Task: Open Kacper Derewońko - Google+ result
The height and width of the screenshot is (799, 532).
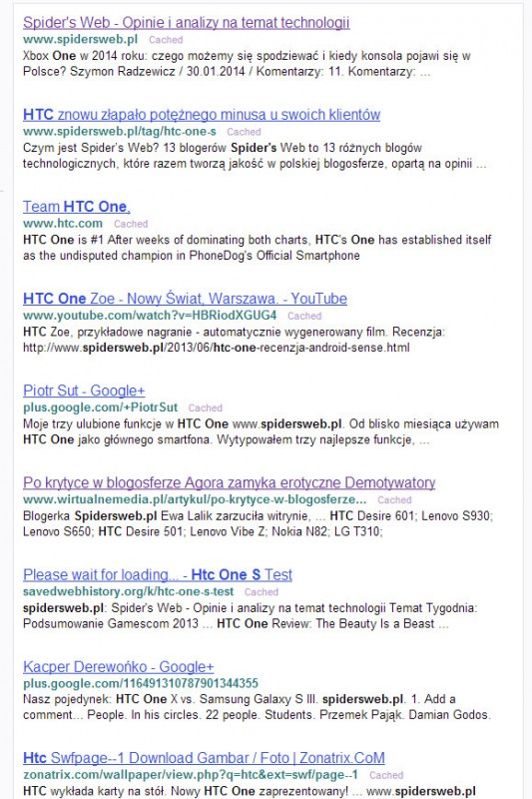Action: (119, 667)
